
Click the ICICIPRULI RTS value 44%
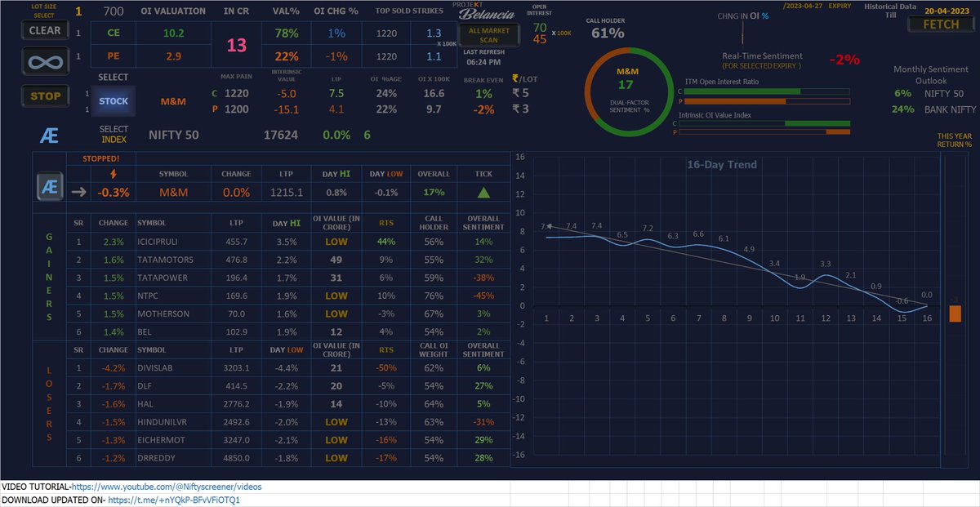coord(387,242)
